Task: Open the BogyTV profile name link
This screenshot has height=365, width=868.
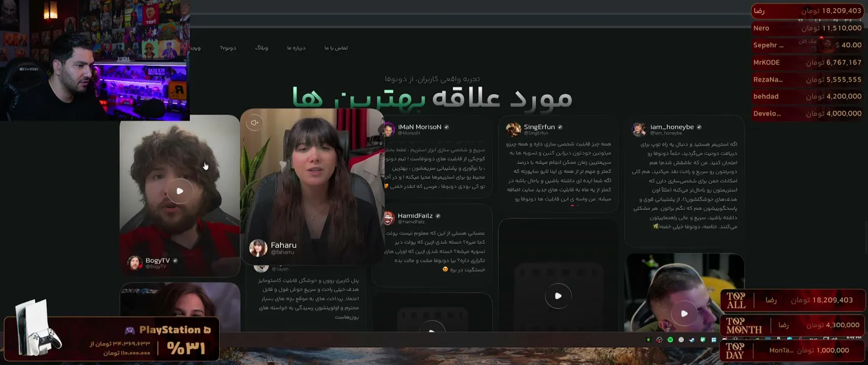Action: pos(157,261)
